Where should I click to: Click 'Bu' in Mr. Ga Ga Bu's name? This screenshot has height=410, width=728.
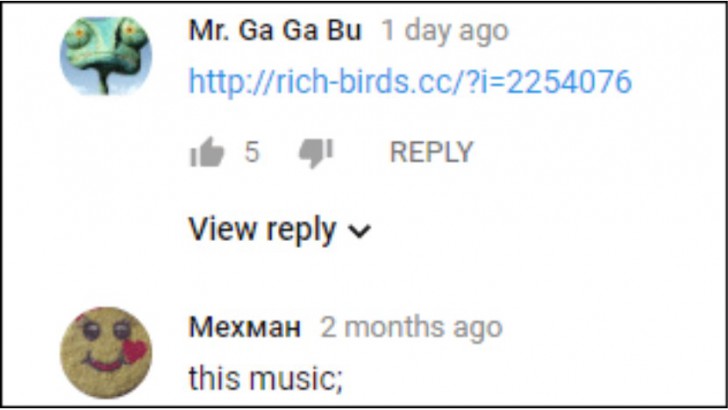point(344,31)
